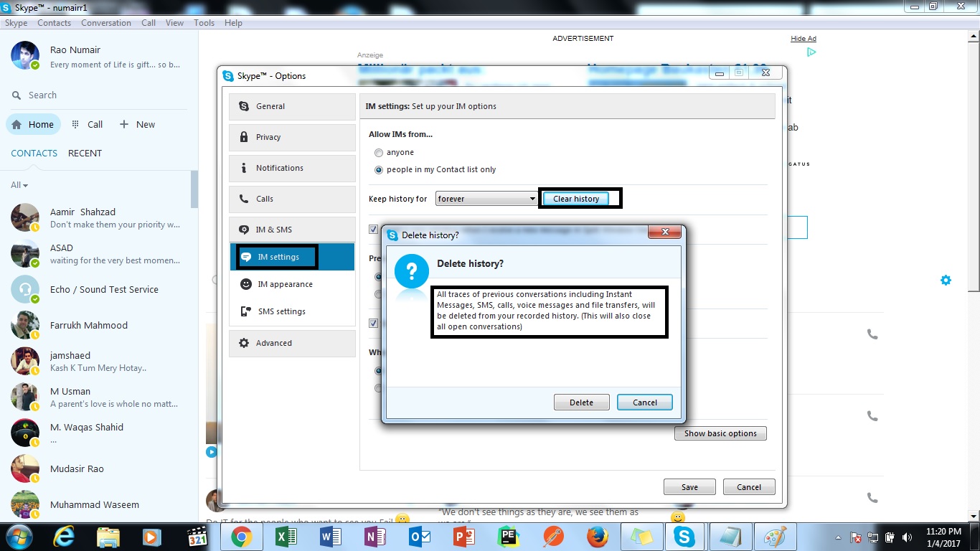Open the Tools menu
The width and height of the screenshot is (980, 551).
204,23
